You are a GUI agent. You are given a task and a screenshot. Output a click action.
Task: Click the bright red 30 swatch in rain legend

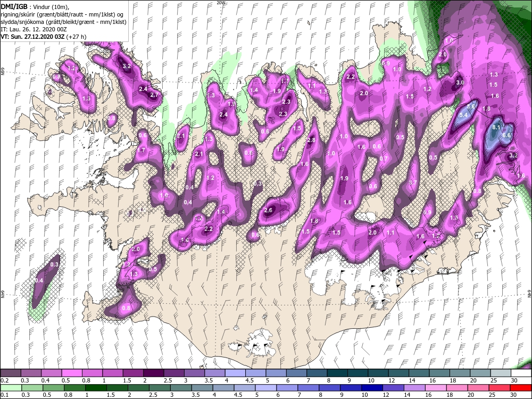point(521,387)
